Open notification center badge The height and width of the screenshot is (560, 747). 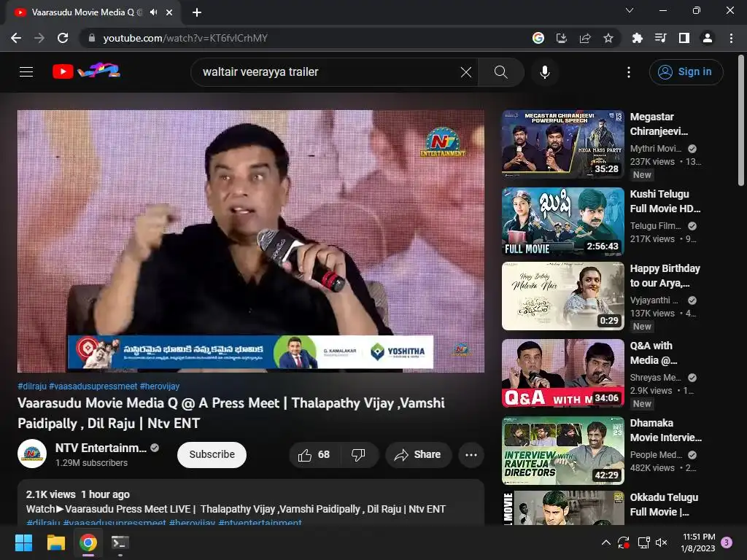tap(727, 542)
